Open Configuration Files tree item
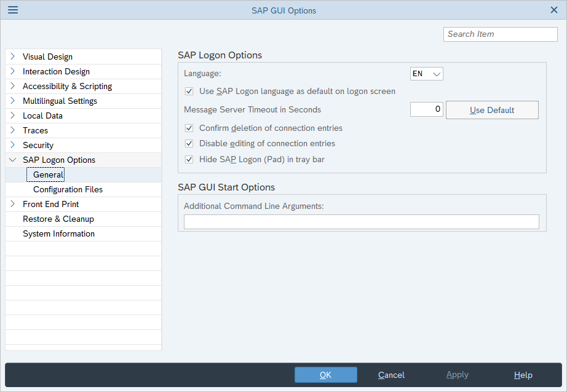Image resolution: width=567 pixels, height=392 pixels. [68, 190]
